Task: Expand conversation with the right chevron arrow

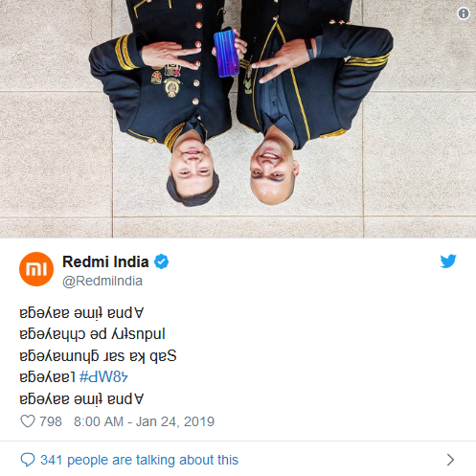Action: tap(450, 460)
